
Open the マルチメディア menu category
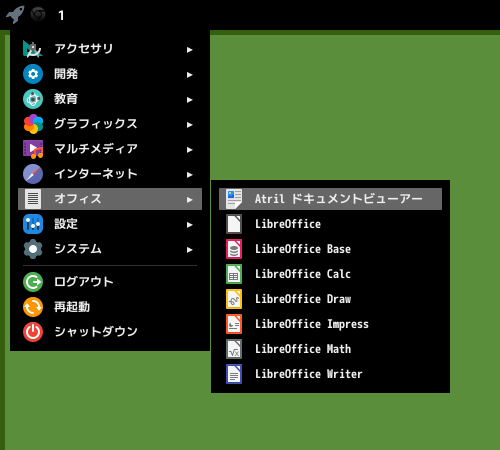(110, 149)
